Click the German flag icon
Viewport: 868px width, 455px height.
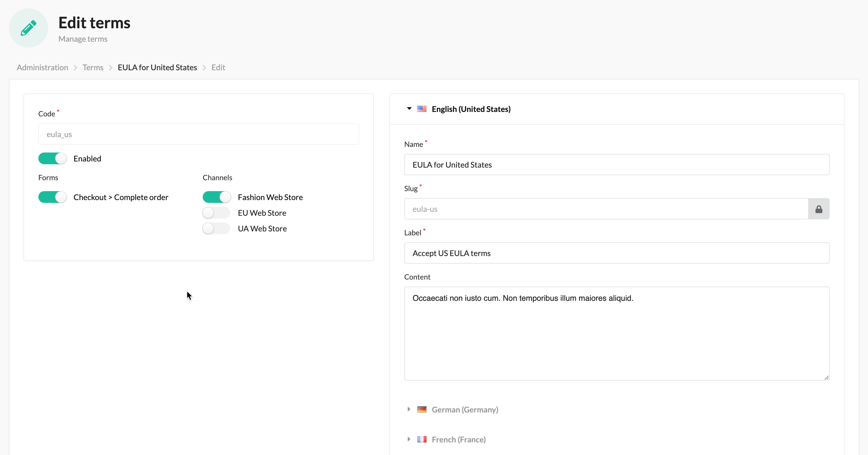click(421, 410)
